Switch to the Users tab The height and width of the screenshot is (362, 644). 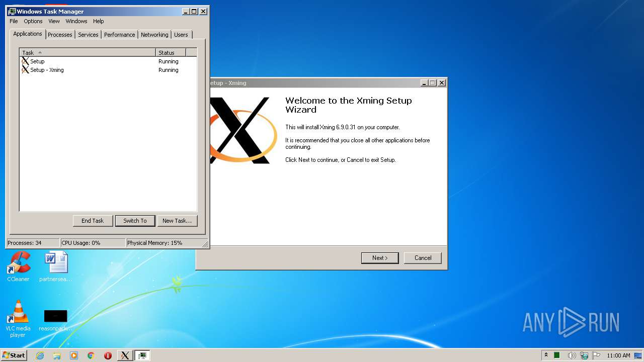(x=181, y=35)
